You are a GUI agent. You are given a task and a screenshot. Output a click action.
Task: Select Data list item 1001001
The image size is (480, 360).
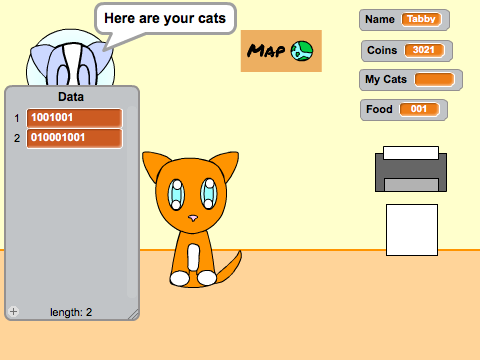pyautogui.click(x=74, y=118)
